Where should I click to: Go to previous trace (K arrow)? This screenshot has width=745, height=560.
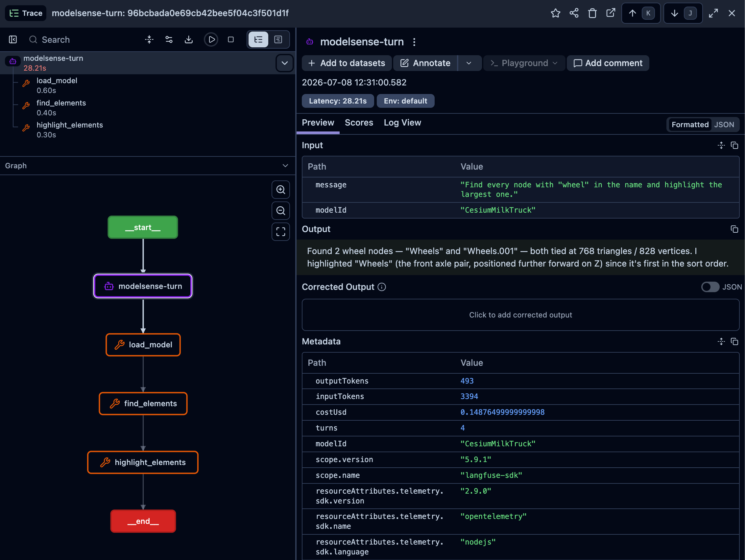point(640,13)
